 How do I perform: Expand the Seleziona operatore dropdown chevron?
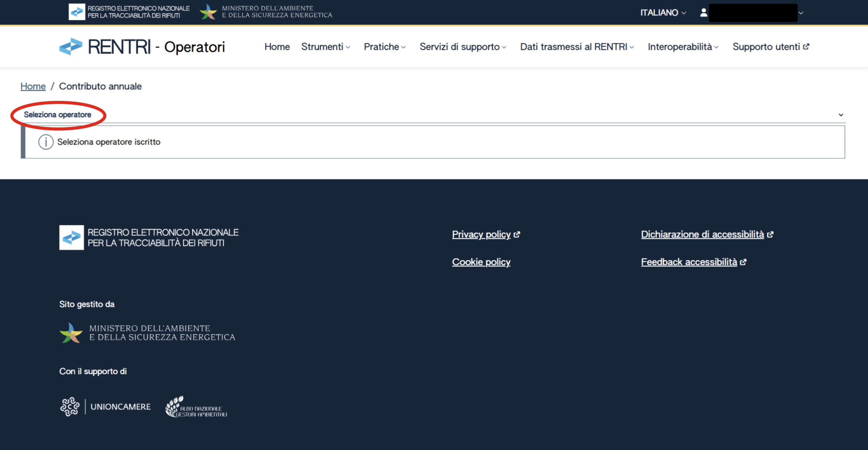tap(841, 115)
